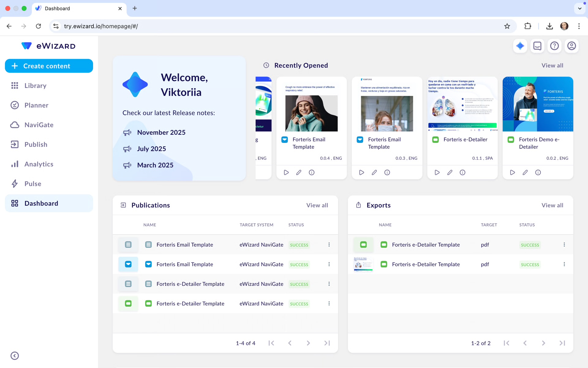This screenshot has height=368, width=588.
Task: Open November 2025 release notes
Action: (161, 132)
